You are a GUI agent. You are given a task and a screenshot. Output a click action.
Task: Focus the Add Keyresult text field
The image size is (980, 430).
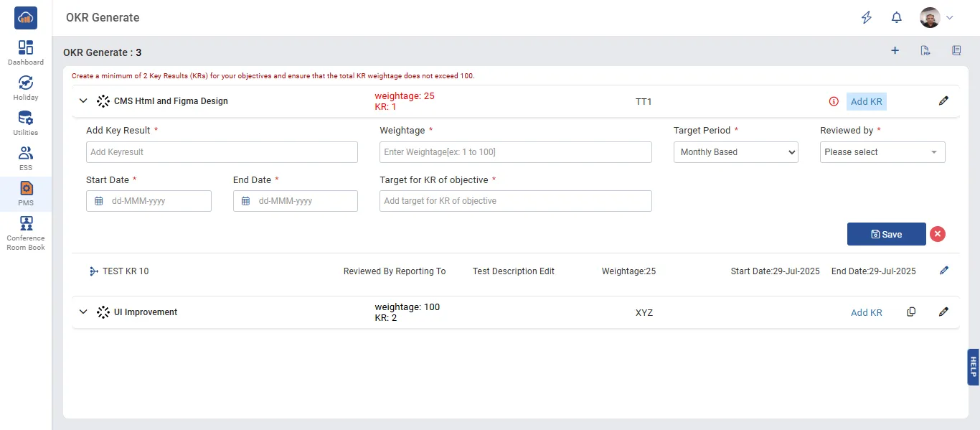coord(222,152)
